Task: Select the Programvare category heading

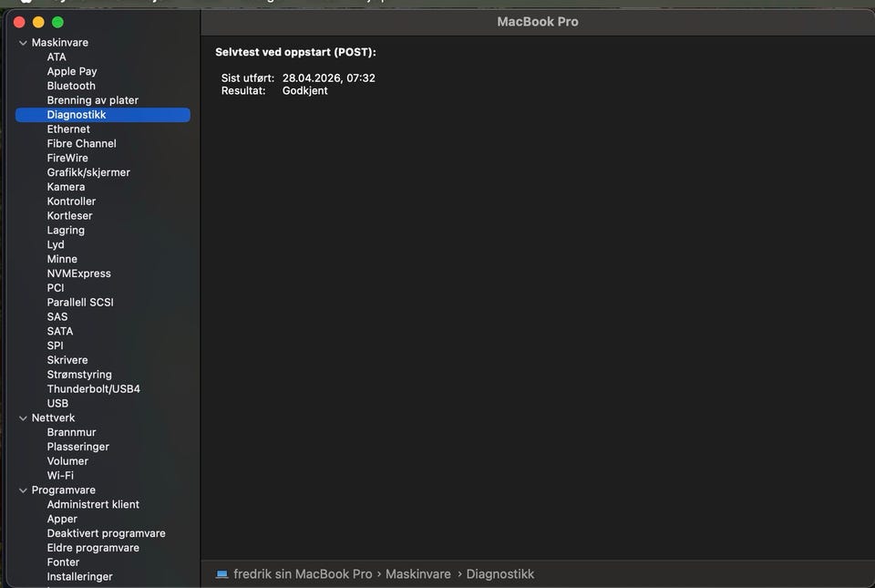Action: [63, 490]
